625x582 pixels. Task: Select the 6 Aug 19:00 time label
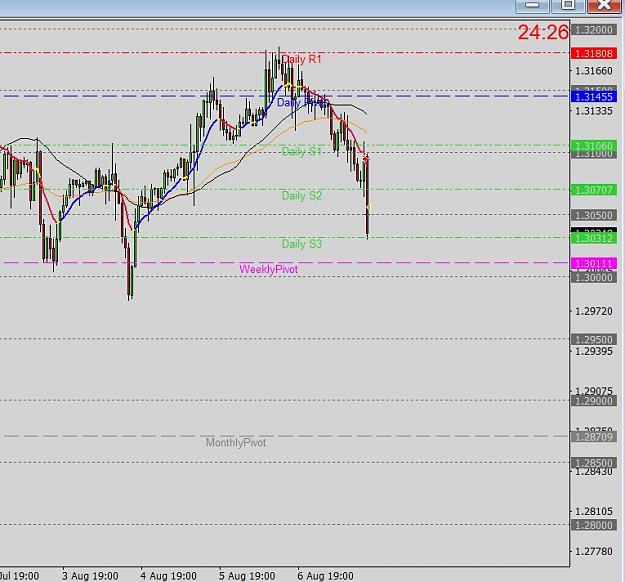pyautogui.click(x=325, y=576)
